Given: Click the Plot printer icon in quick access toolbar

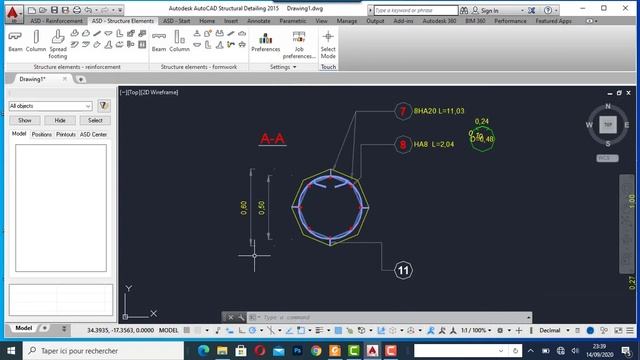Looking at the screenshot, I should (77, 10).
